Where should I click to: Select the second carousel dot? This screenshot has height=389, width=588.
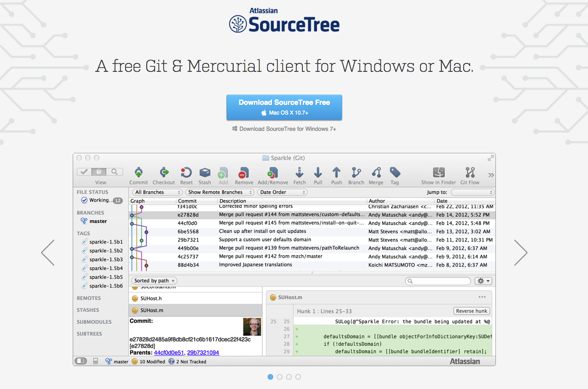[x=279, y=377]
